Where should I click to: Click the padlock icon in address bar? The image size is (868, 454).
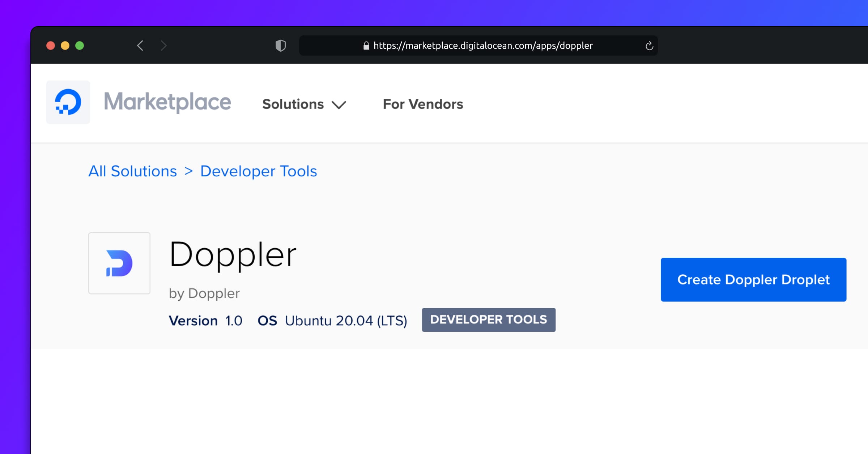click(x=366, y=46)
